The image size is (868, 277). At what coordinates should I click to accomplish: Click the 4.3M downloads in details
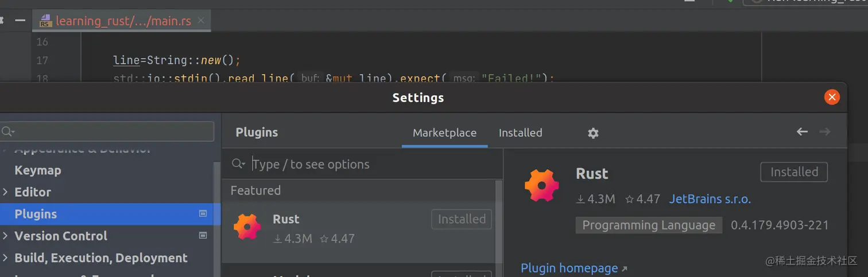tap(596, 199)
